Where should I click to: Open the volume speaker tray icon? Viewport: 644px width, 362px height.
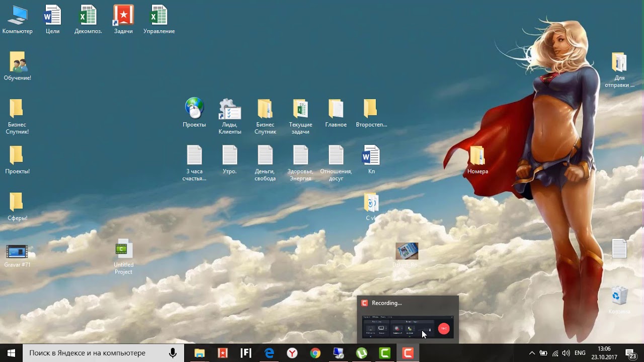point(566,353)
